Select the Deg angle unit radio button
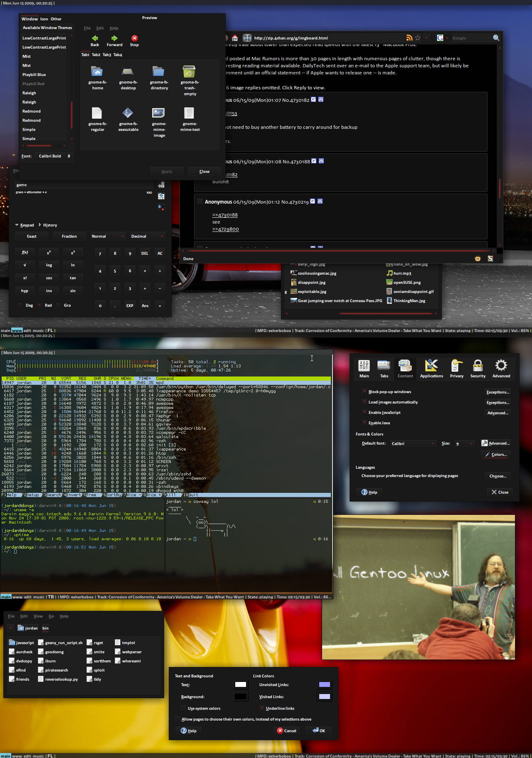 20,305
